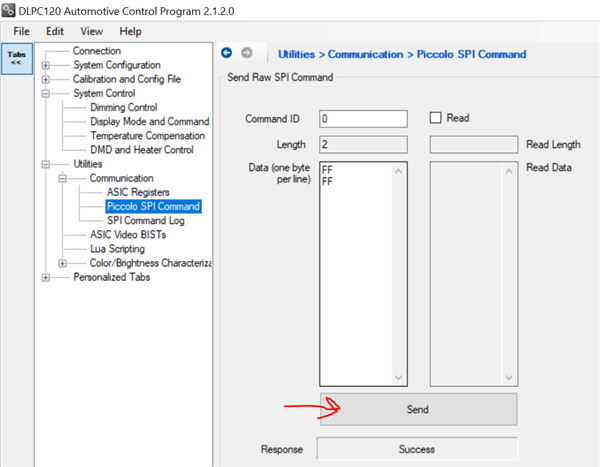Follow the Communication breadcrumb link
The height and width of the screenshot is (467, 600).
click(365, 54)
